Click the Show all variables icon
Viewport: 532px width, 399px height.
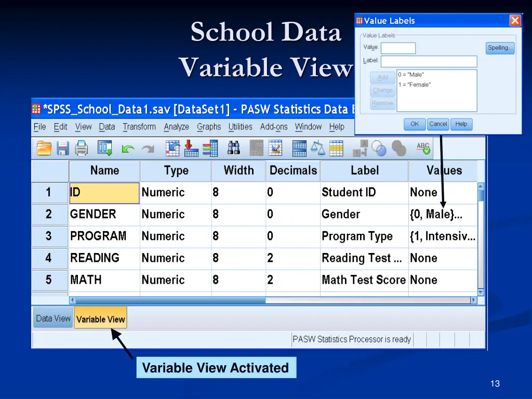tap(398, 148)
